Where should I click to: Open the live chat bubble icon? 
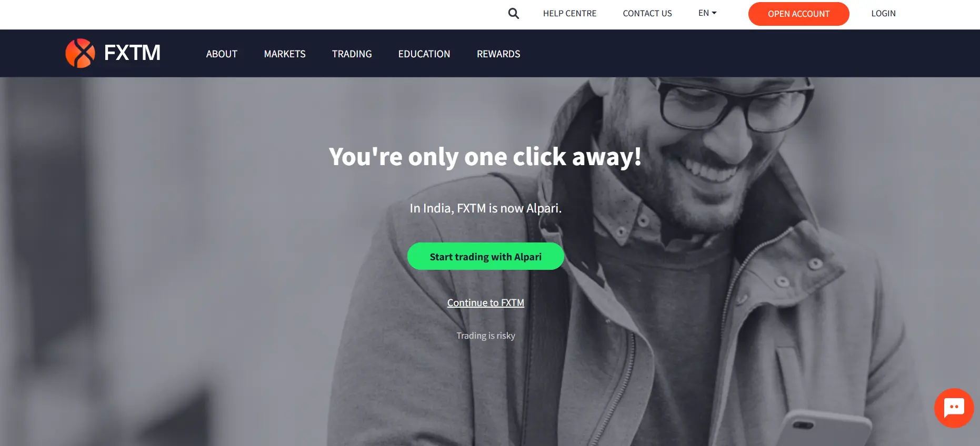(954, 408)
